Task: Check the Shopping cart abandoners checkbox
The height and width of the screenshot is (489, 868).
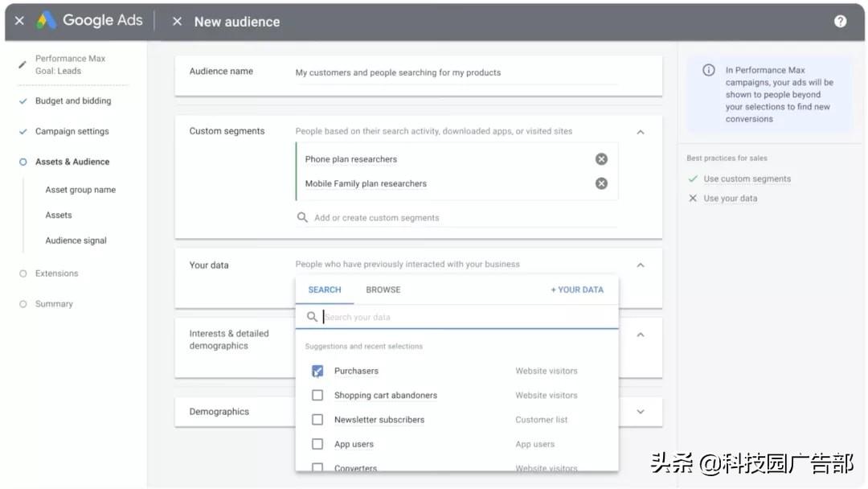Action: coord(317,396)
